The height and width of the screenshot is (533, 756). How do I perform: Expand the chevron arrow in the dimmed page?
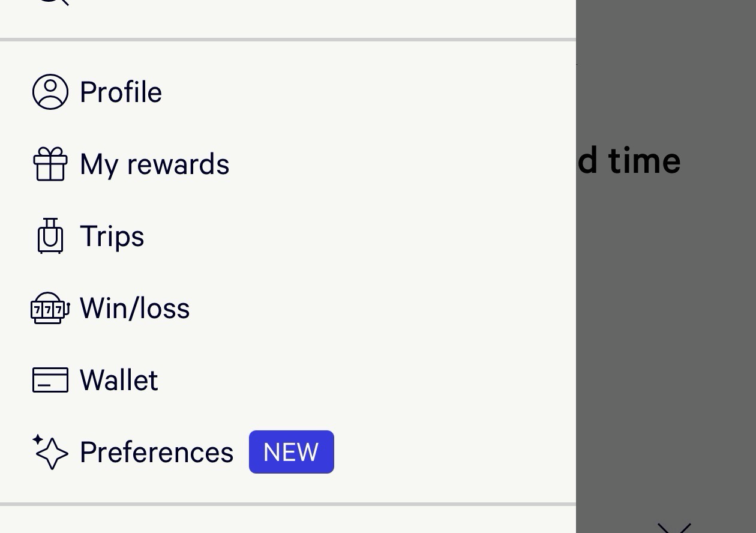(674, 528)
